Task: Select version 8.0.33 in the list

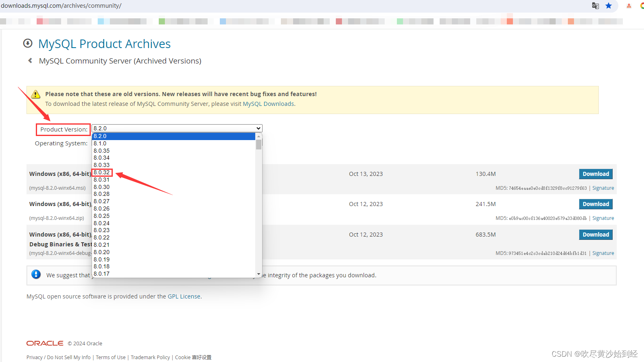Action: [x=173, y=165]
